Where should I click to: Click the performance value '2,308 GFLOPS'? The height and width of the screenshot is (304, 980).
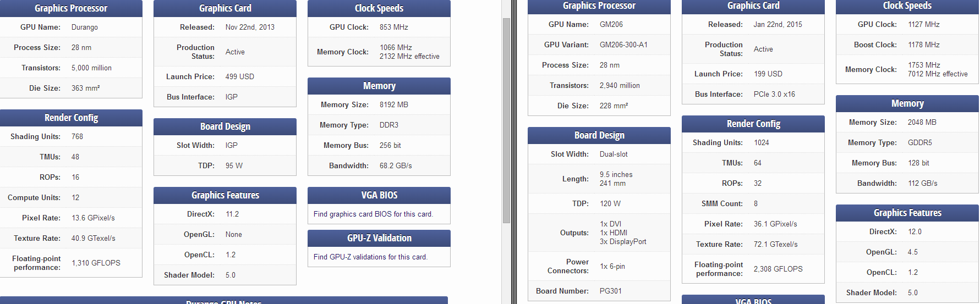(x=778, y=269)
